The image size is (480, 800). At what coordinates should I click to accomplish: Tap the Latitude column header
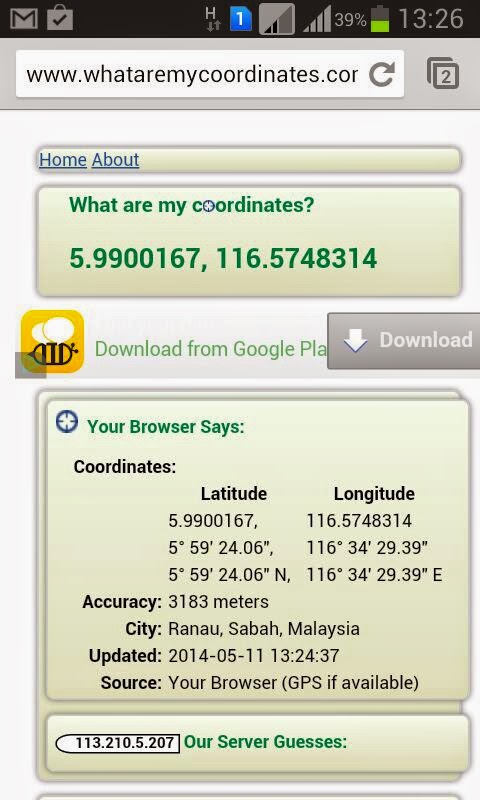234,493
